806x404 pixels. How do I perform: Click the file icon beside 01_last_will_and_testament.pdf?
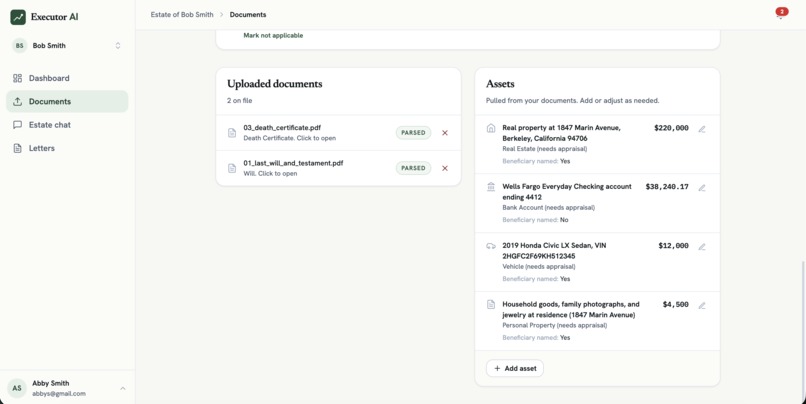click(x=232, y=168)
